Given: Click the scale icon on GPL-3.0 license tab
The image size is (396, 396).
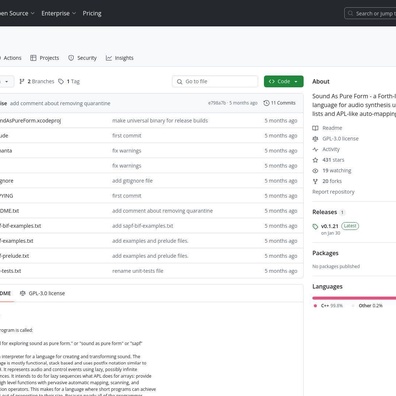Looking at the screenshot, I should tap(23, 293).
